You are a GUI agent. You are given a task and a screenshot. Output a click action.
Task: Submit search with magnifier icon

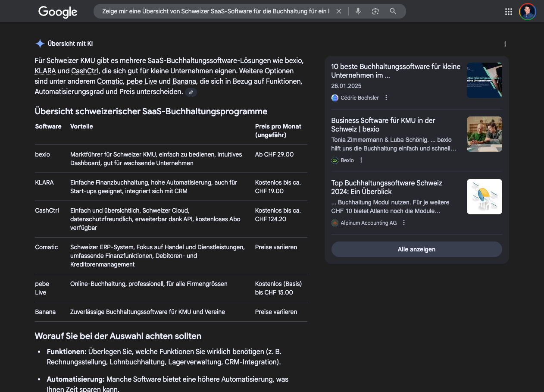[x=393, y=11]
